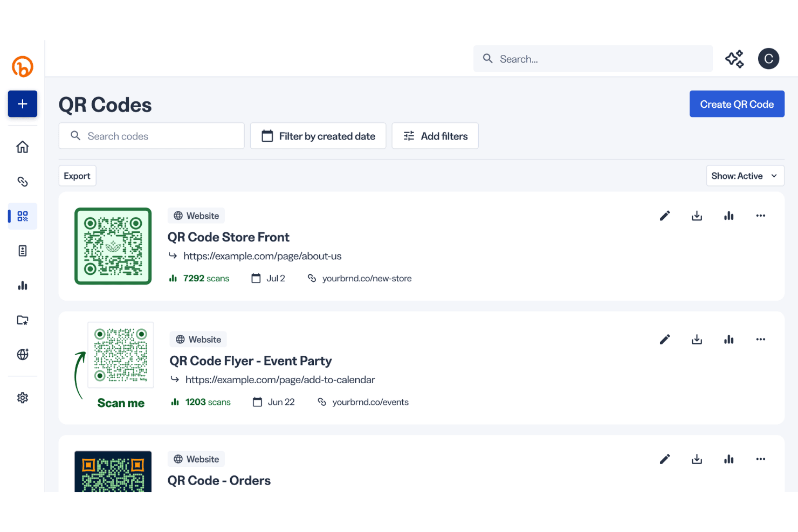The height and width of the screenshot is (532, 798).
Task: Open Settings gear in sidebar
Action: [23, 398]
